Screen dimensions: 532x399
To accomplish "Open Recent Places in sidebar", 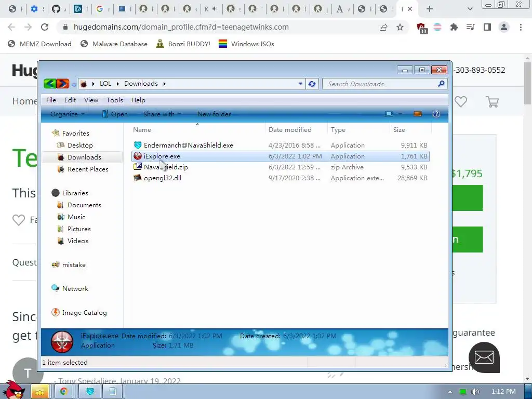I will 88,169.
